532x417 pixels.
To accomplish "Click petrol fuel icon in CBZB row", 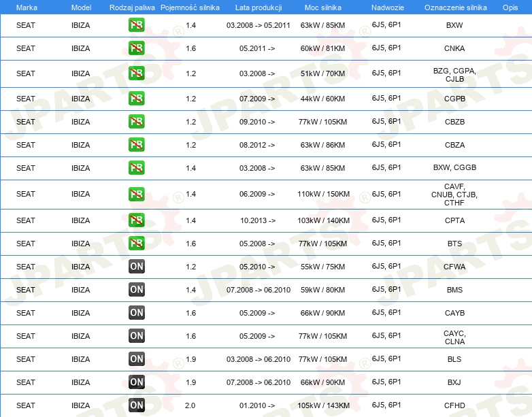I will pos(136,122).
